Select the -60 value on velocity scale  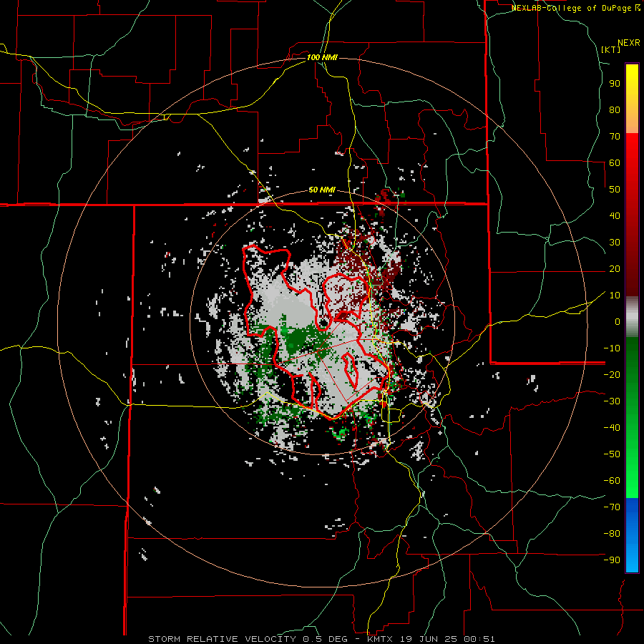coord(612,481)
